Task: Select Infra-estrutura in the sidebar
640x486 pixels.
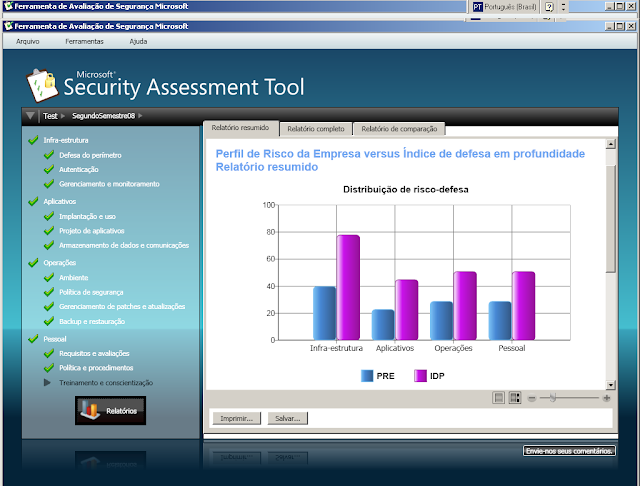Action: pos(66,140)
